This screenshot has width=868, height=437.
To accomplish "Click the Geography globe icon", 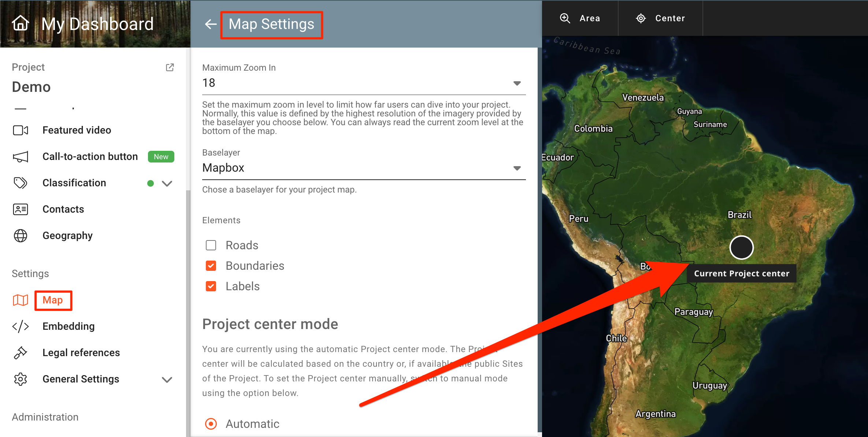I will [x=21, y=236].
